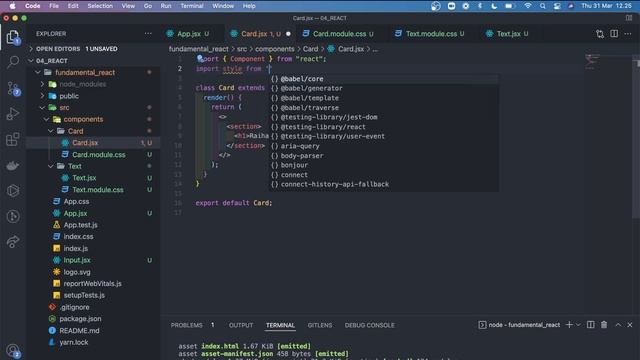Viewport: 640px width, 360px height.
Task: Open the Accounts icon at bottom of activity bar
Action: click(13, 350)
